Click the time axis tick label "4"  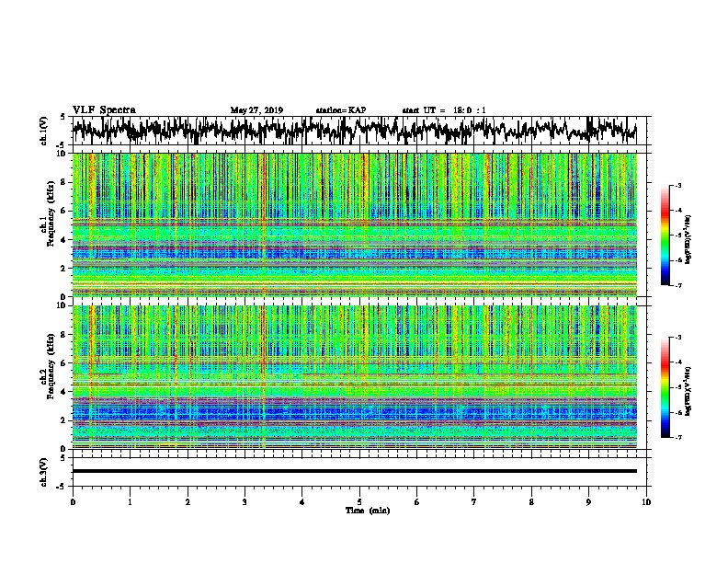click(302, 501)
